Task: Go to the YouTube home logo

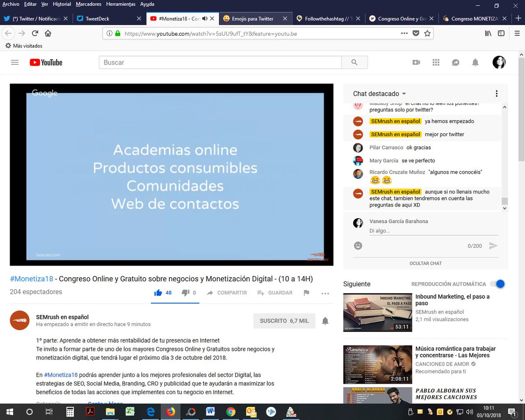Action: [x=46, y=63]
